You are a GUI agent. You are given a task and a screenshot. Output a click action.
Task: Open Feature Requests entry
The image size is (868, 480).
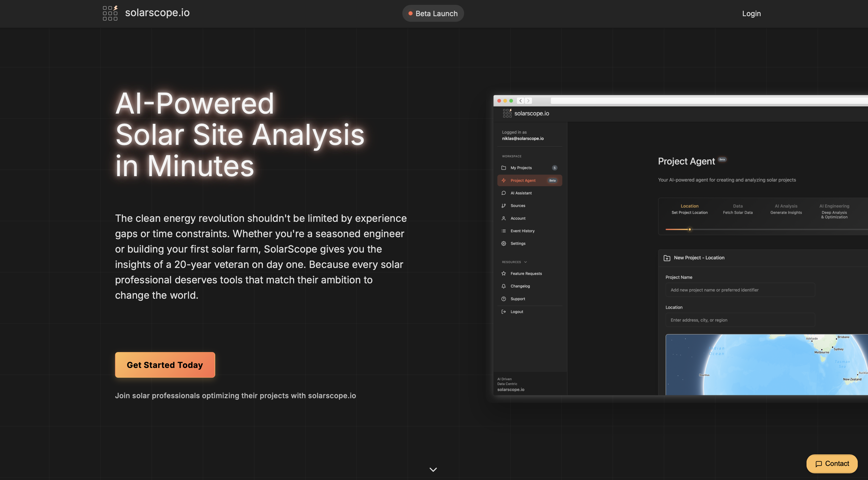[530, 274]
